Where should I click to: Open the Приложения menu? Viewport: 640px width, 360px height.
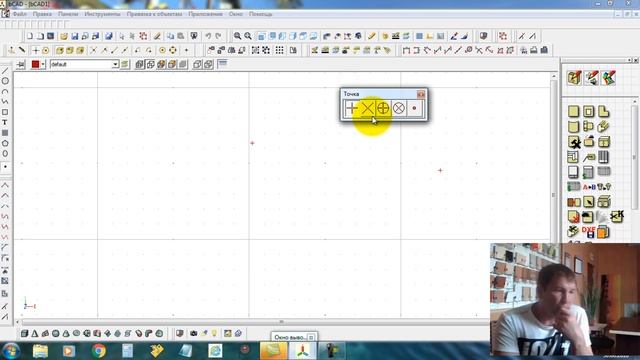205,14
